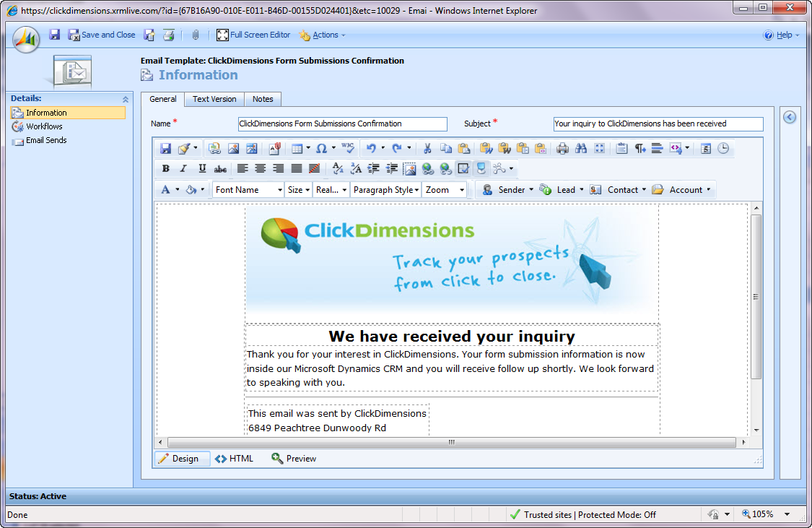The image size is (812, 528).
Task: Switch editor to HTML mode
Action: tap(235, 459)
